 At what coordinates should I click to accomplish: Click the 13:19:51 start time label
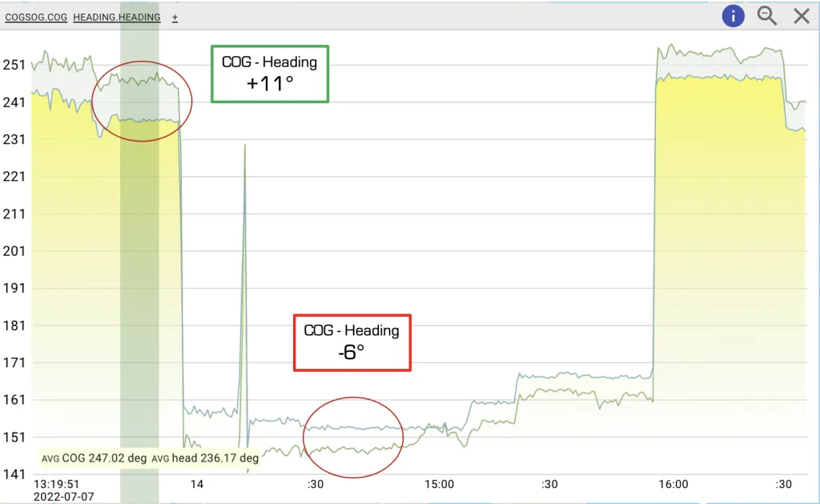[x=56, y=484]
